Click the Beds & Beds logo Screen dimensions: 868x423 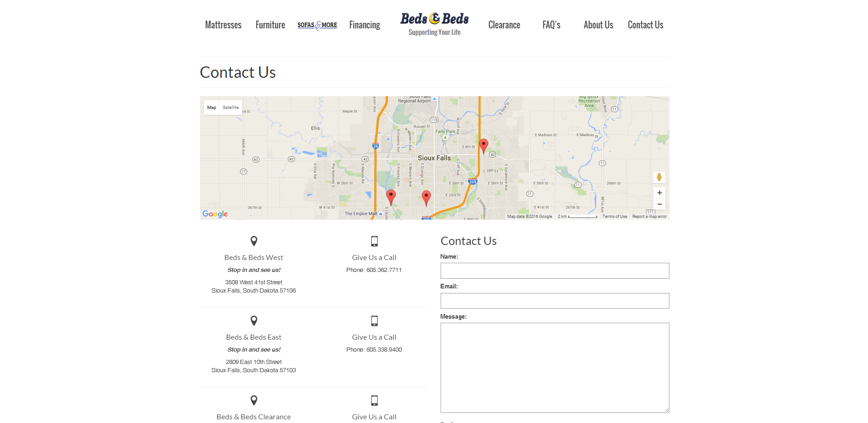pyautogui.click(x=434, y=24)
